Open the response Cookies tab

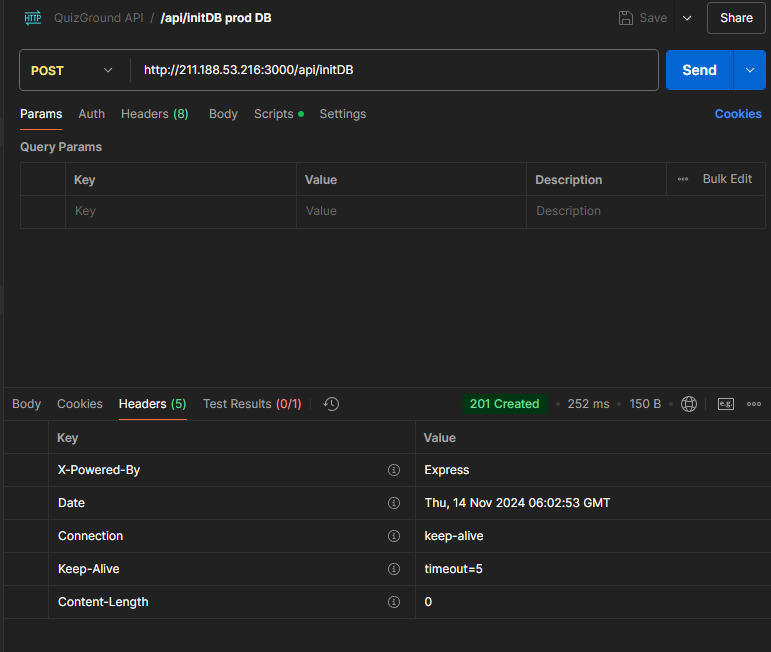pyautogui.click(x=80, y=404)
